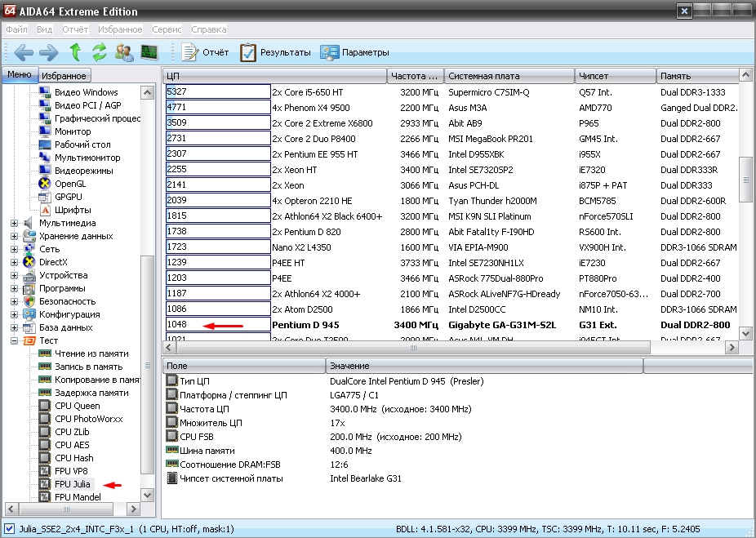Screen dimensions: 756x538
Task: Sort by the ЦП column header
Action: pos(274,76)
